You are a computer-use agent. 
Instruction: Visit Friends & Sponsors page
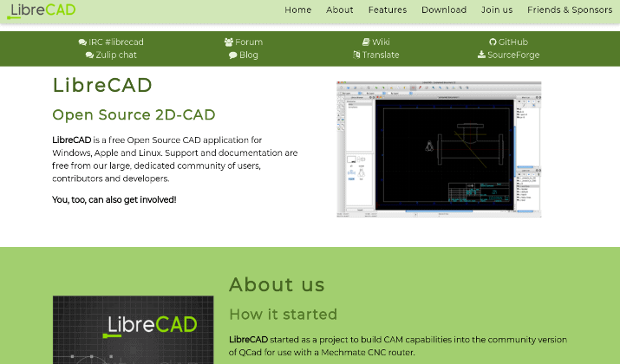569,10
